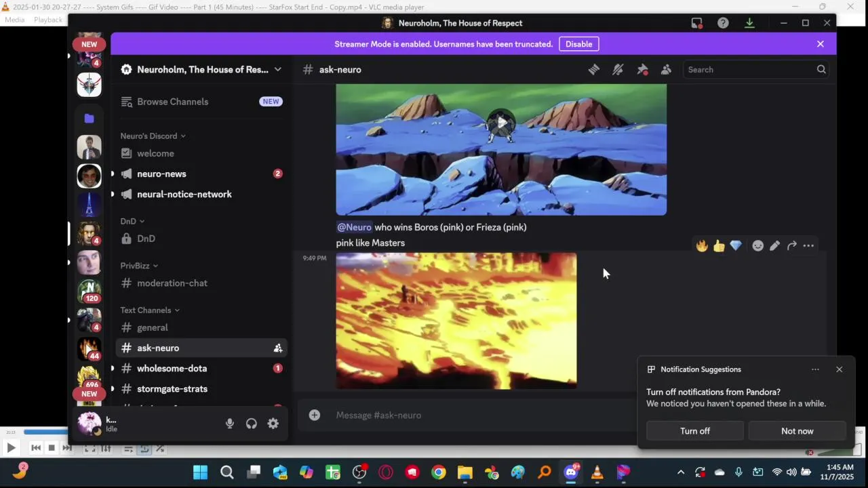Click the plus attachment button in message box

click(315, 415)
